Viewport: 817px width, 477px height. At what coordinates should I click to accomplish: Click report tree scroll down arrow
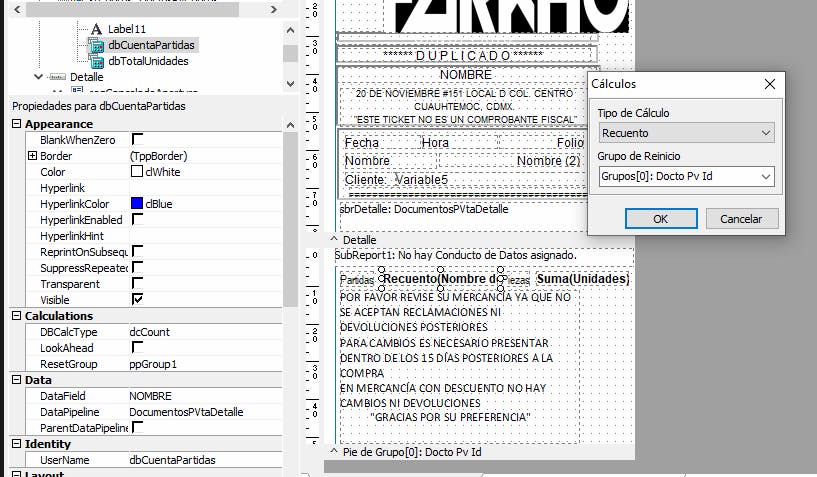pyautogui.click(x=290, y=83)
